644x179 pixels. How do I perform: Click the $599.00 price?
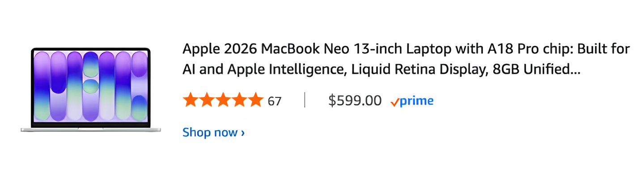tap(355, 101)
